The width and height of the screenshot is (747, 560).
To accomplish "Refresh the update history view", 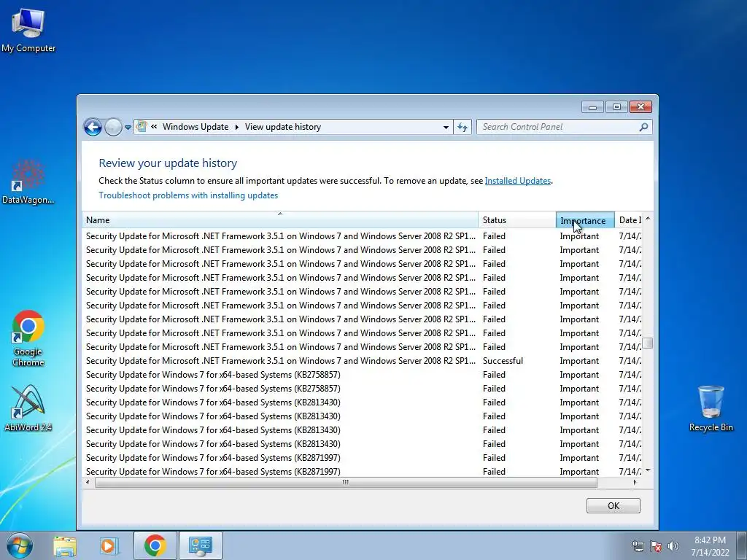I will tap(462, 127).
